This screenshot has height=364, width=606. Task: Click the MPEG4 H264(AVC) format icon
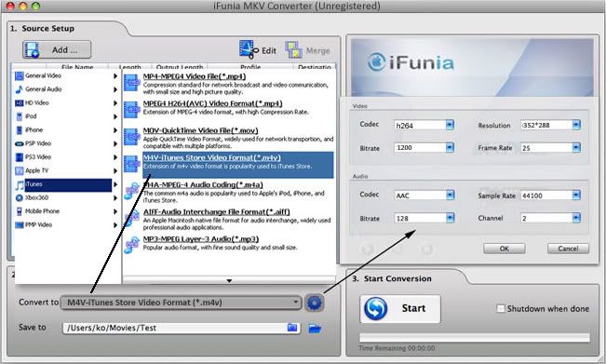(x=132, y=110)
